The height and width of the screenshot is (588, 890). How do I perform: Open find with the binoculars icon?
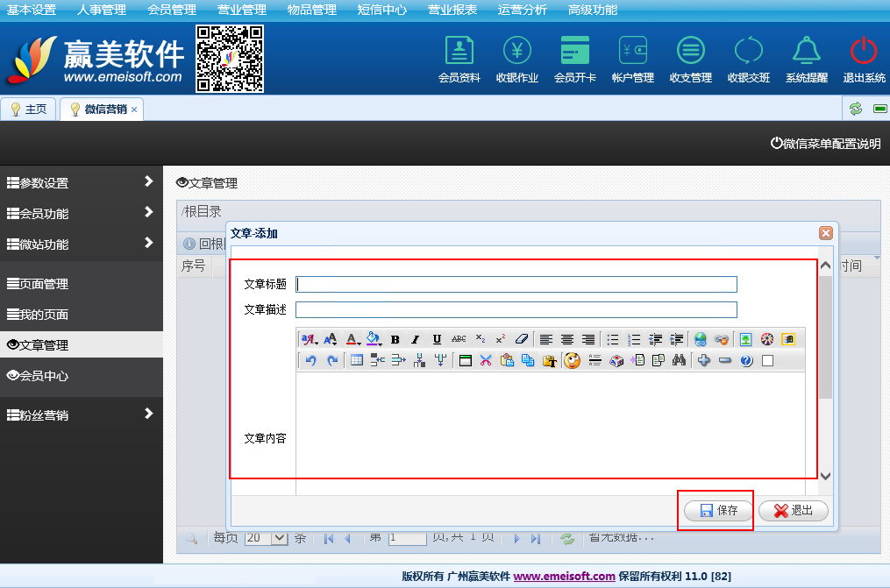coord(679,360)
